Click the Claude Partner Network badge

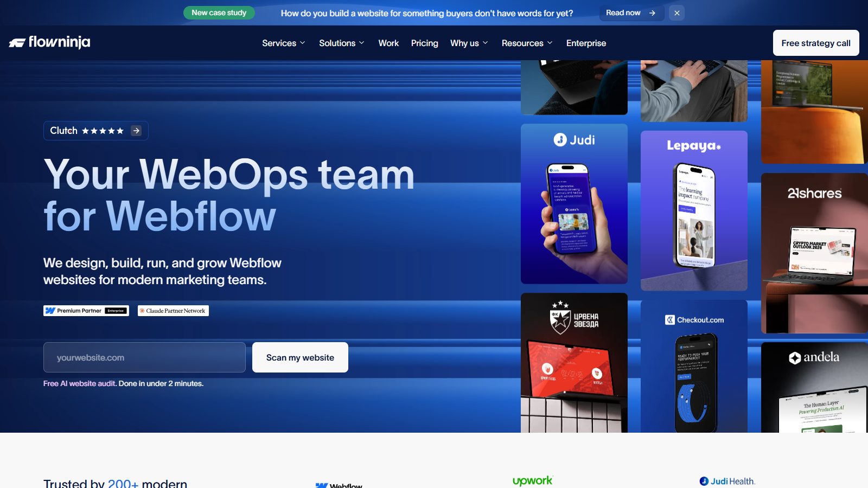pos(173,311)
